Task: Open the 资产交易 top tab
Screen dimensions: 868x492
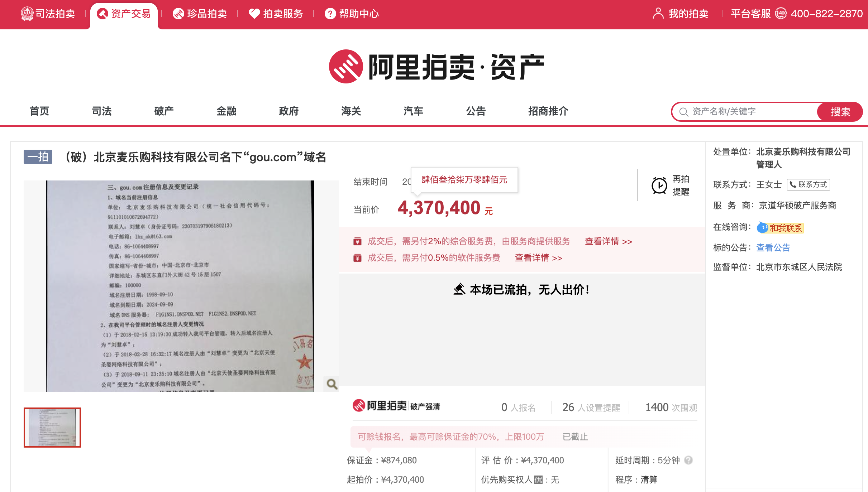Action: (x=124, y=14)
